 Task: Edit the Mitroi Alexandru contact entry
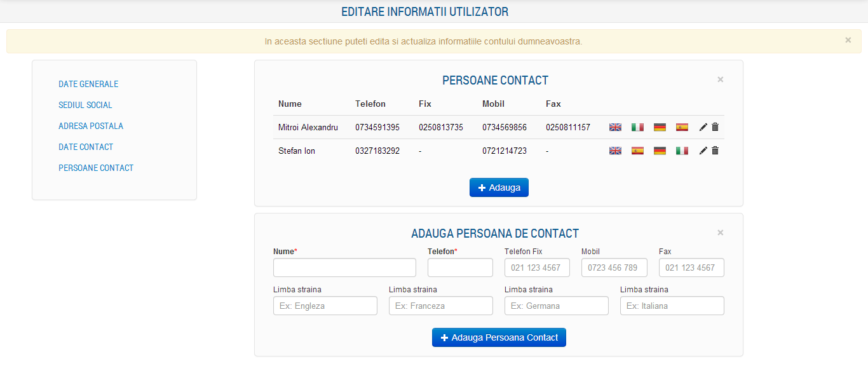703,127
